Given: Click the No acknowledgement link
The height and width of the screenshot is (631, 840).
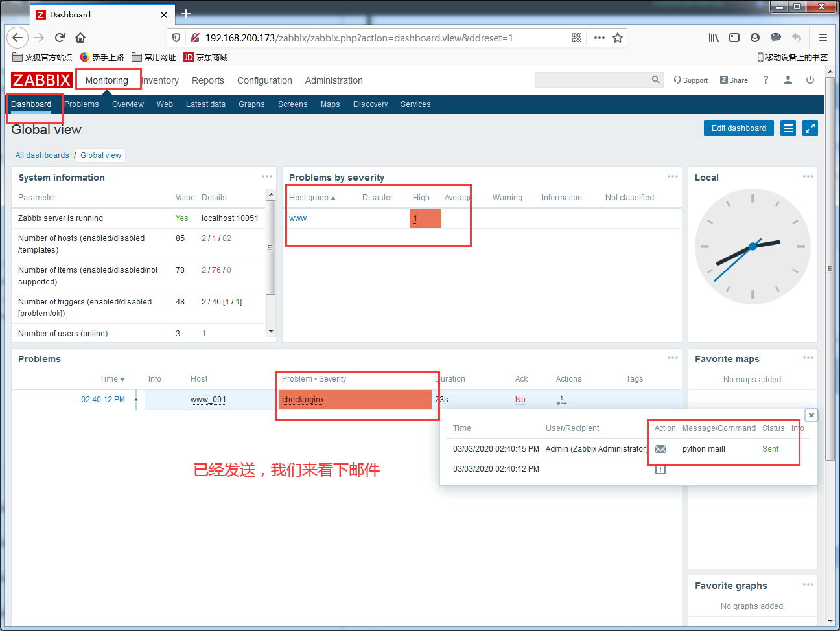Looking at the screenshot, I should (x=520, y=400).
